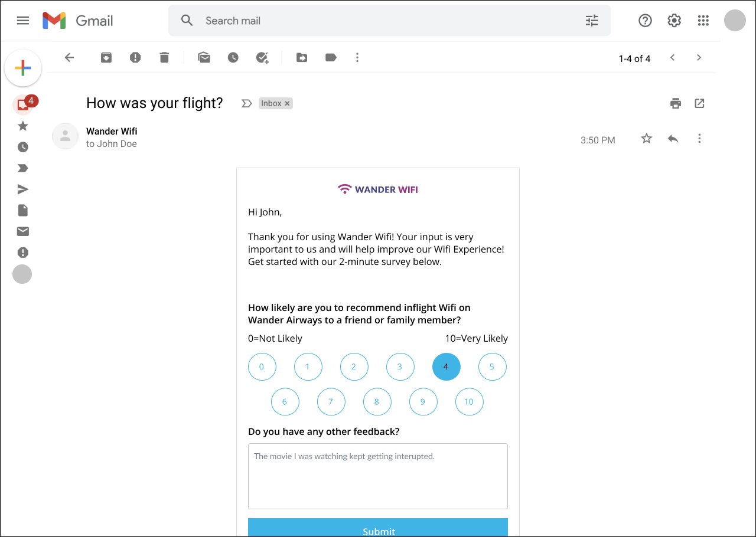
Task: Click the Wander Wifi sender name
Action: pyautogui.click(x=112, y=131)
